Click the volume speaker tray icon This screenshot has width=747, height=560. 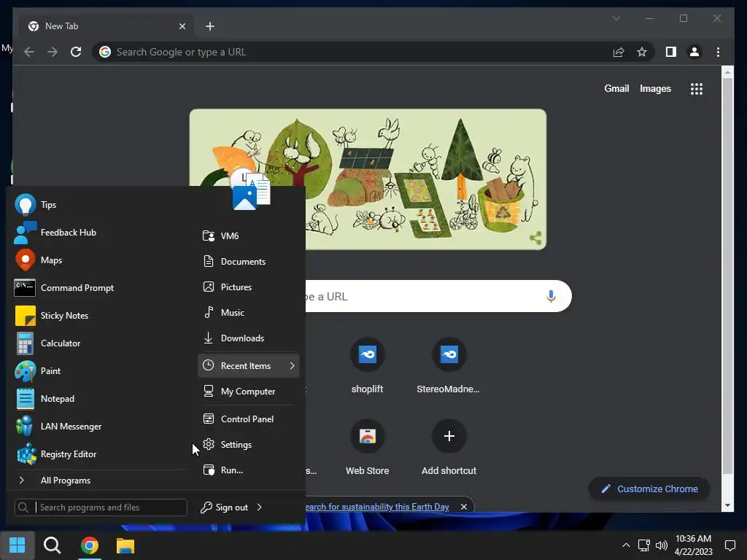tap(662, 545)
